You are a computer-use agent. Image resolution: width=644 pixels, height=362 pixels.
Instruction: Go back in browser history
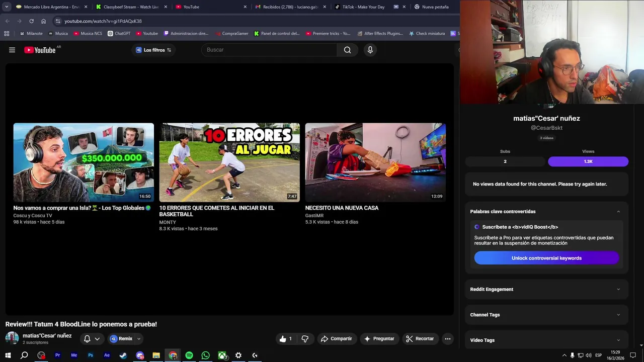click(x=7, y=21)
